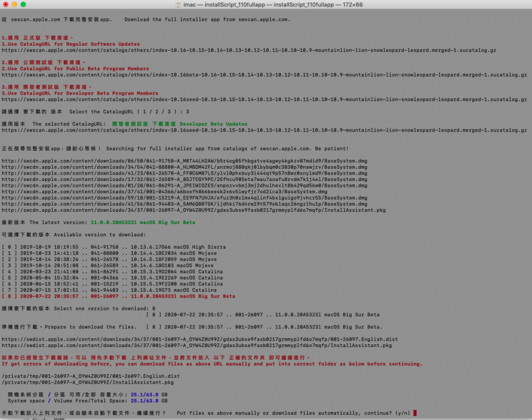This screenshot has height=420, width=532.
Task: Click the '3.Use CatalogURL for Developer Beta Program Members' line
Action: (80, 93)
